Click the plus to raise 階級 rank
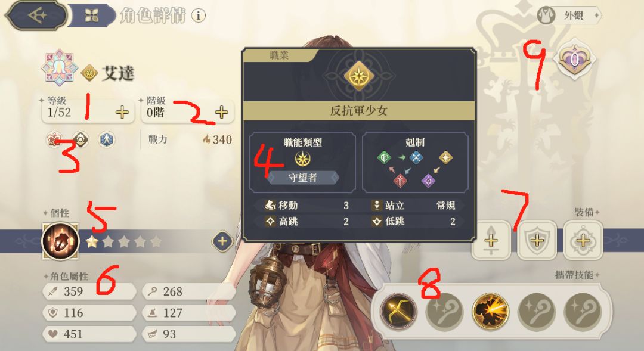Viewport: 644px width, 351px height. pos(221,112)
